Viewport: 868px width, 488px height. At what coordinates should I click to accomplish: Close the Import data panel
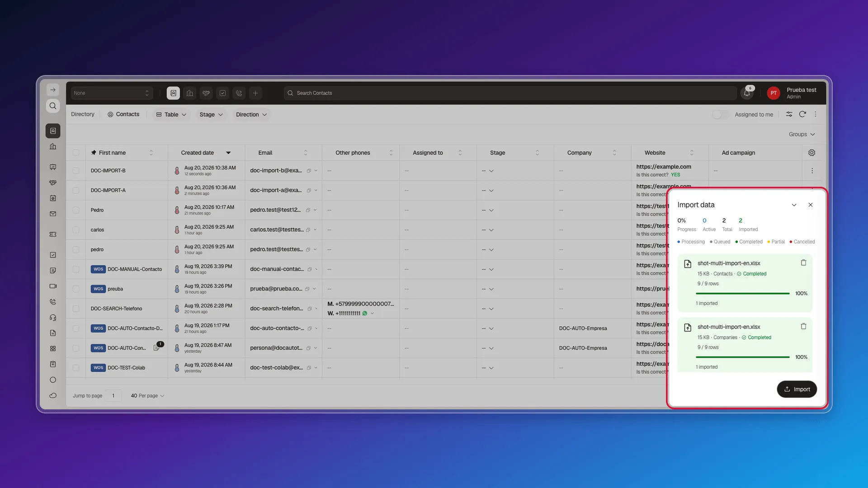pyautogui.click(x=811, y=205)
